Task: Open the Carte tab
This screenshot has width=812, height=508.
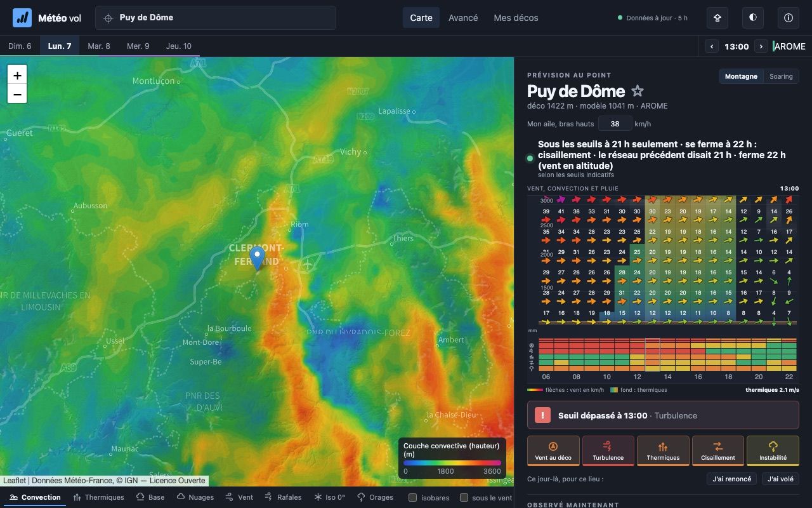Action: click(421, 18)
